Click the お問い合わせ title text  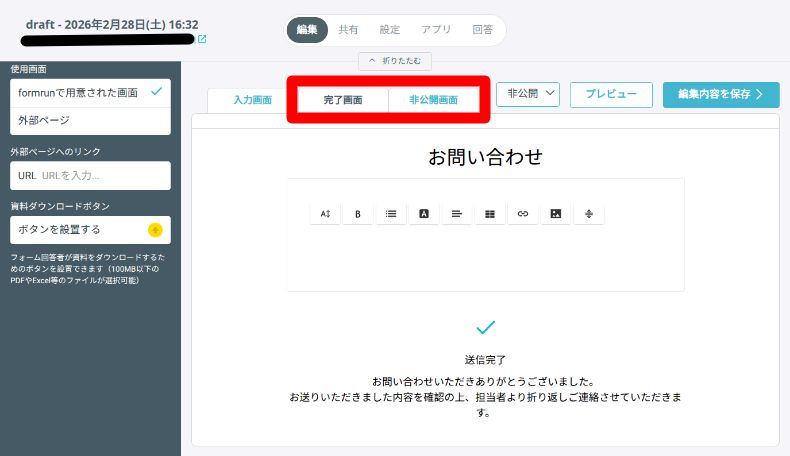click(x=486, y=157)
